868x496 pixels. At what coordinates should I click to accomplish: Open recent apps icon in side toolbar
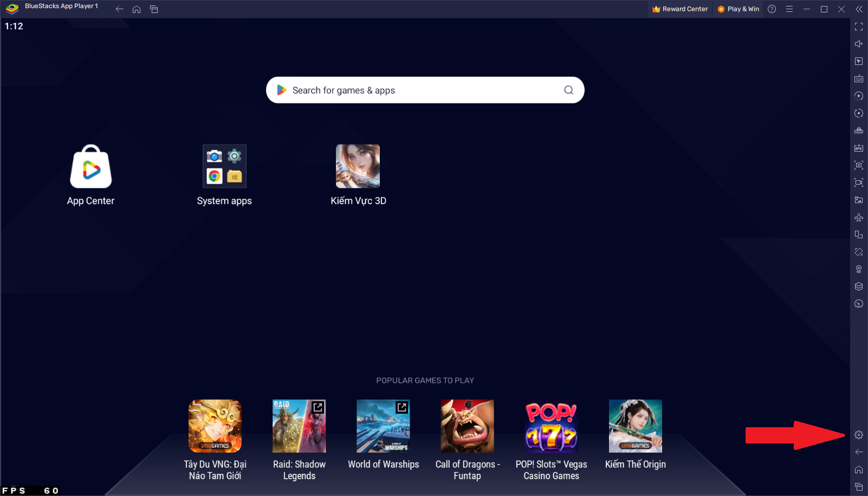click(859, 487)
